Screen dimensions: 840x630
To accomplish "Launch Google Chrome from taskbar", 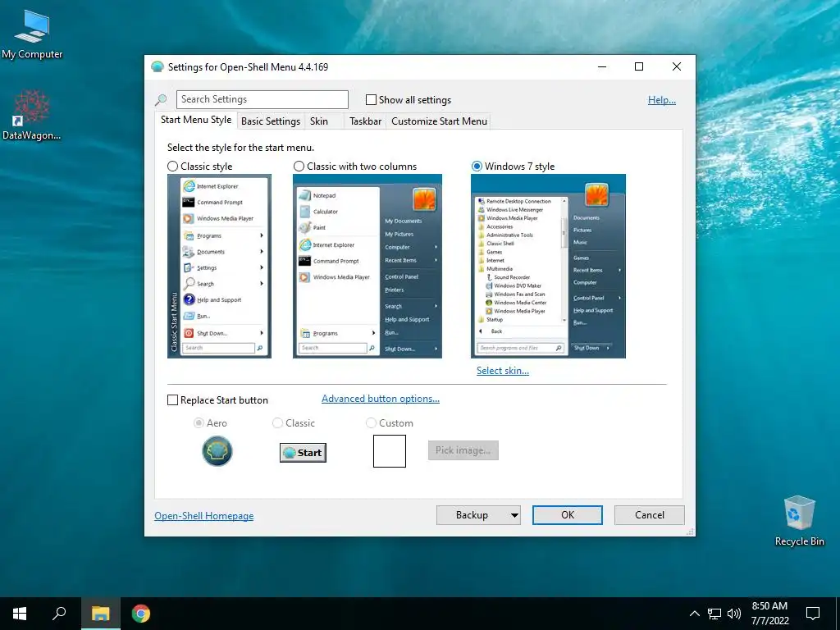I will click(141, 614).
